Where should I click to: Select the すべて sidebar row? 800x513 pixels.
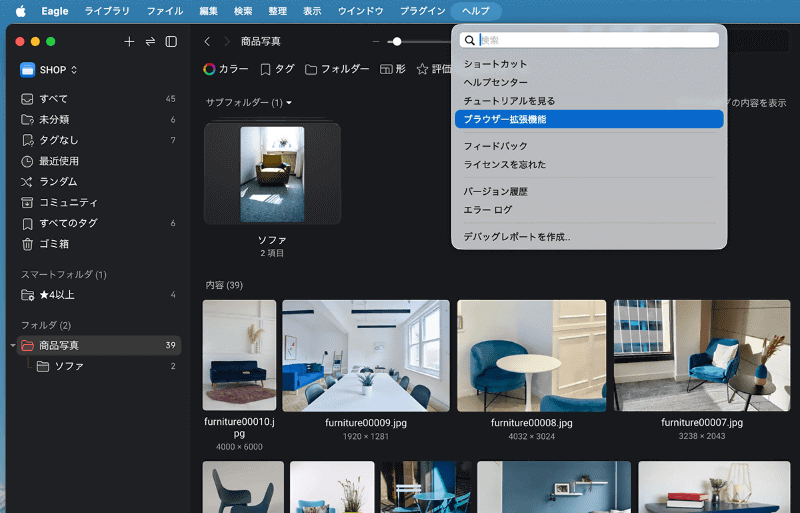98,99
